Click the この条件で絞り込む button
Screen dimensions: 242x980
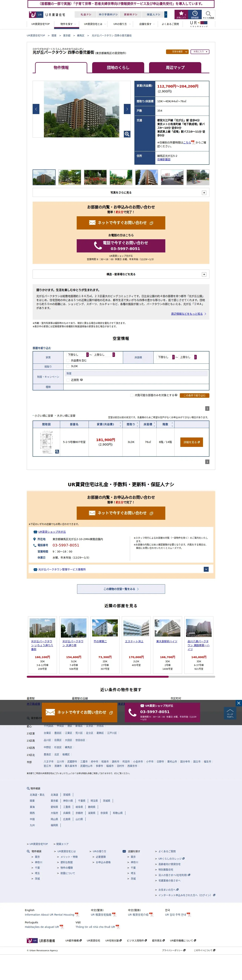coord(194,395)
